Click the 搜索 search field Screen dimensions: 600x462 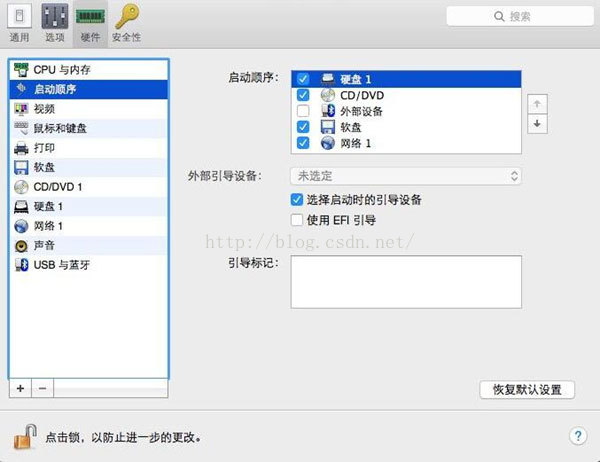coord(520,16)
